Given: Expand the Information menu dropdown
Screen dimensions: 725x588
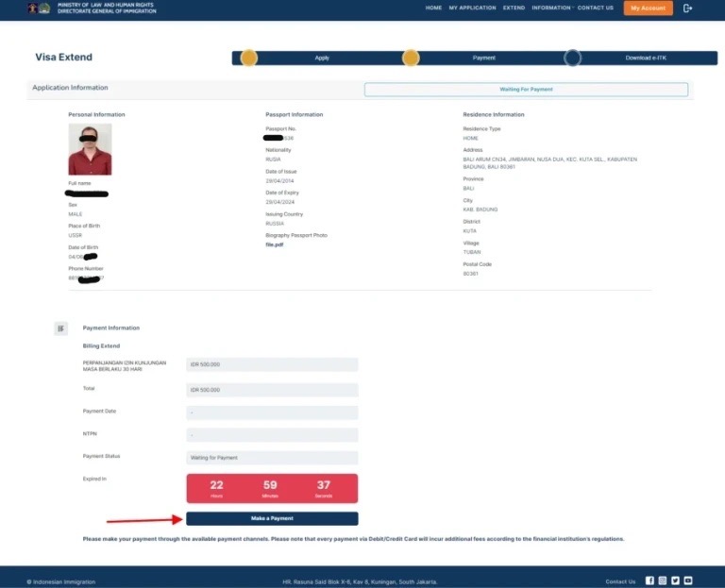Looking at the screenshot, I should (x=551, y=8).
